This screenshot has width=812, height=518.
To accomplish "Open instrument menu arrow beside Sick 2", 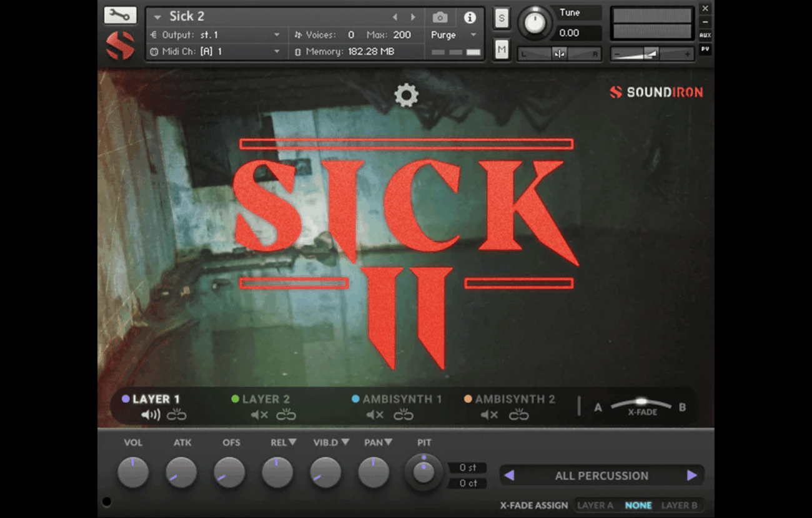I will (x=157, y=17).
